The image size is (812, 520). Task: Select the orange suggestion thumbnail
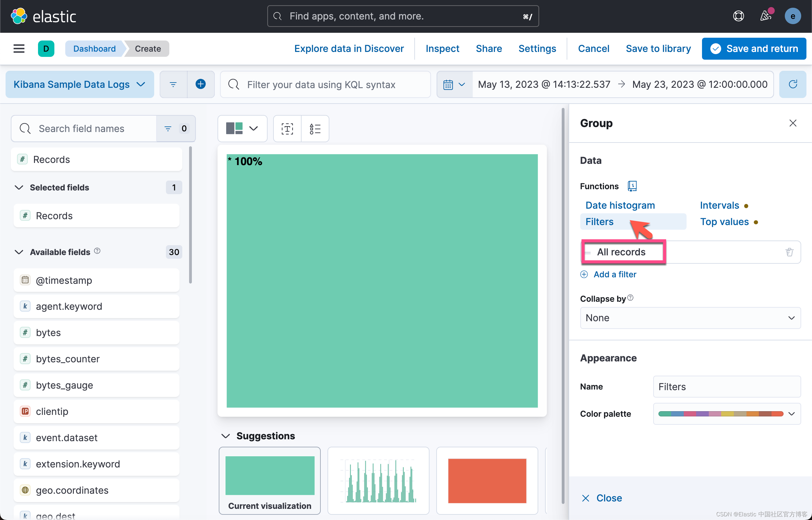[487, 480]
